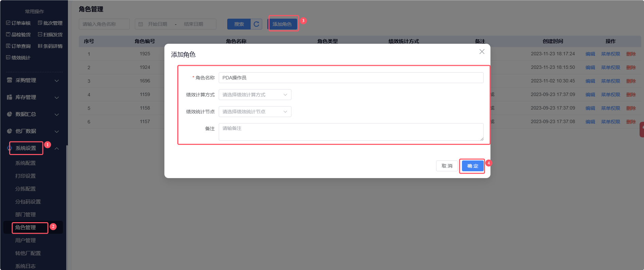Image resolution: width=644 pixels, height=270 pixels.
Task: Expand the 库存管理 menu
Action: 33,97
